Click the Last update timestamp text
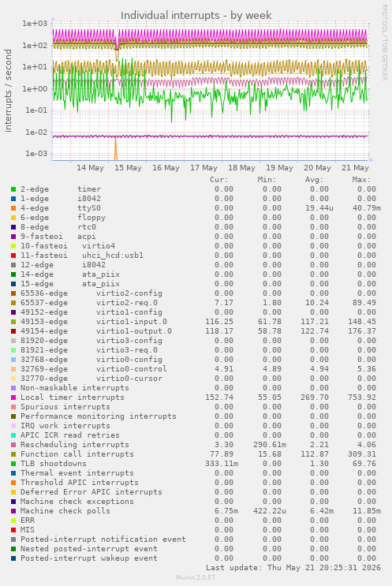 coord(293,568)
